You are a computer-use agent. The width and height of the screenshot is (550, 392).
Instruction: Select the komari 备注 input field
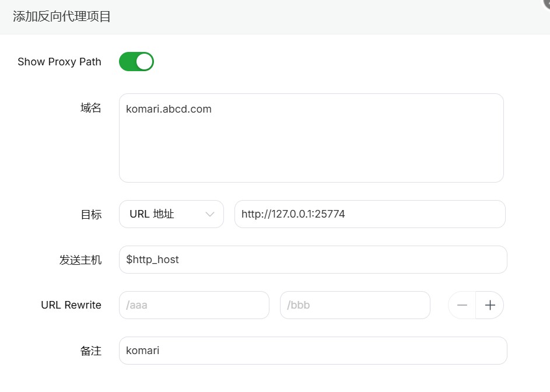313,351
